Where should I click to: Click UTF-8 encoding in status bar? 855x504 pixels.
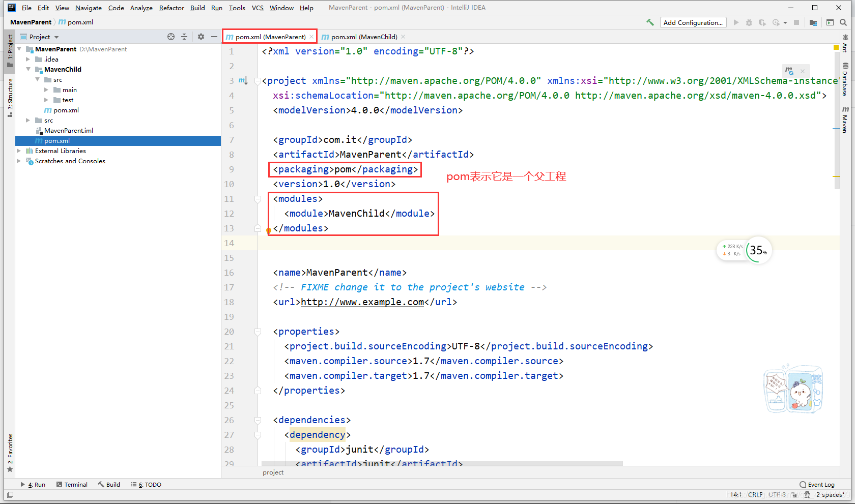777,494
